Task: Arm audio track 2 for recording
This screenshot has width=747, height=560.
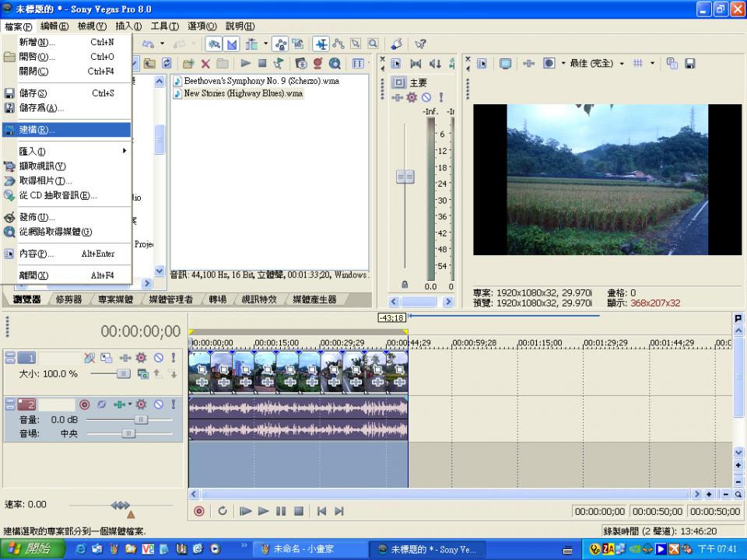Action: [x=85, y=404]
